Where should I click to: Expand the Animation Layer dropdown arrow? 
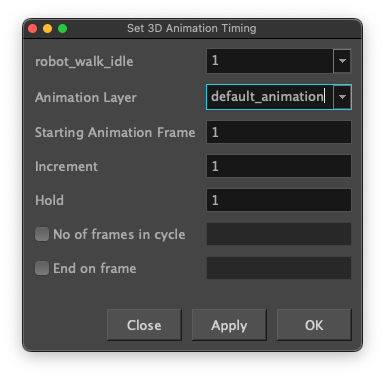(342, 97)
